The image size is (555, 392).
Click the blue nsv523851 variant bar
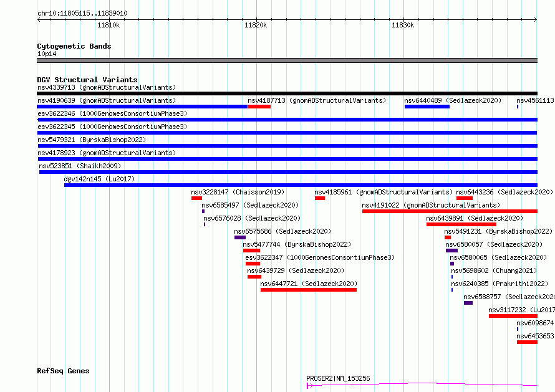[288, 172]
